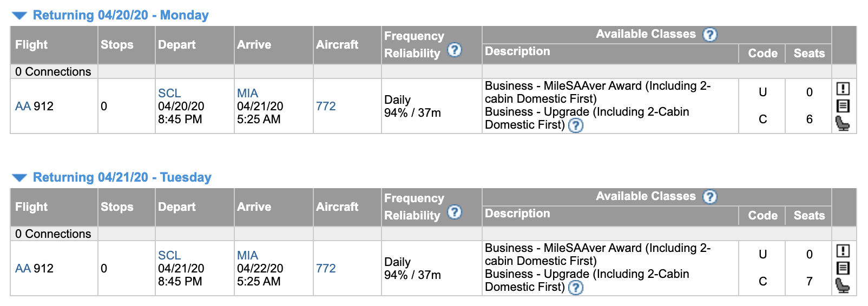Viewport: 868px width, 306px height.
Task: Click the Returning 04/21/20 - Tuesday heading
Action: [x=122, y=177]
